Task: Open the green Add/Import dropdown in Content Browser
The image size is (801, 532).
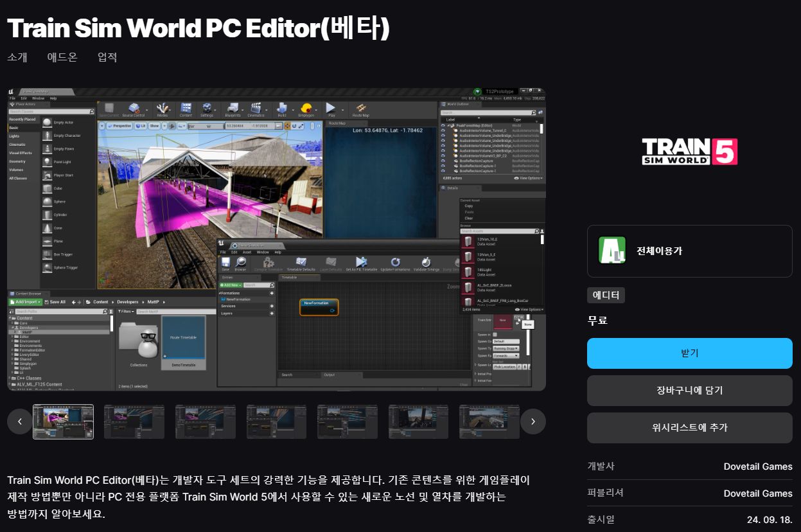Action: pos(26,302)
